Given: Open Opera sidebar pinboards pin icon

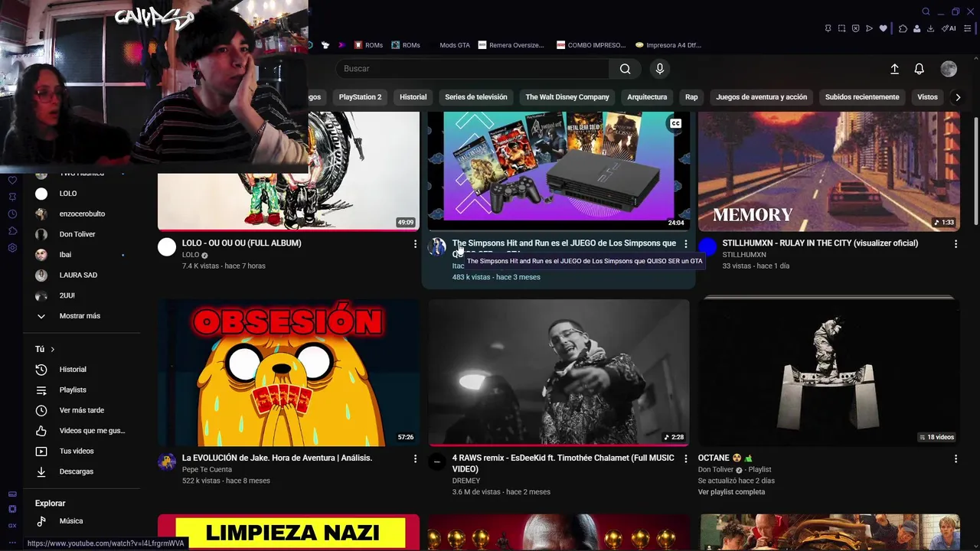Looking at the screenshot, I should point(12,197).
